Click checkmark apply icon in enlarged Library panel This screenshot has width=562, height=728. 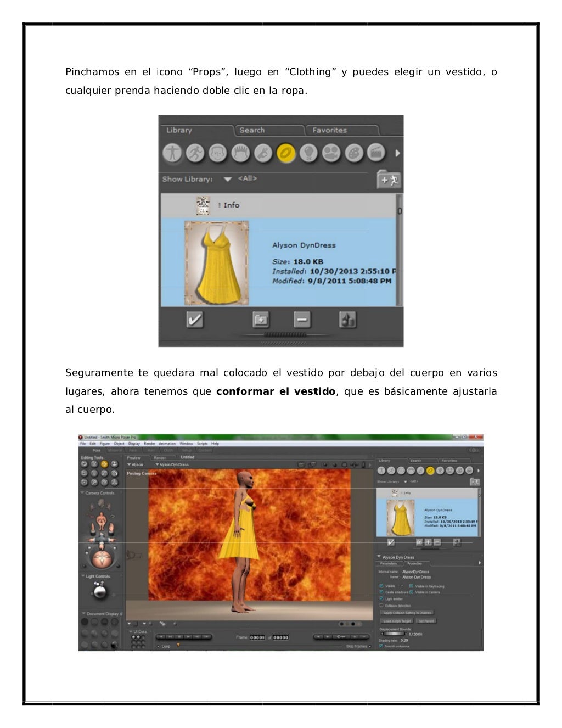(194, 319)
